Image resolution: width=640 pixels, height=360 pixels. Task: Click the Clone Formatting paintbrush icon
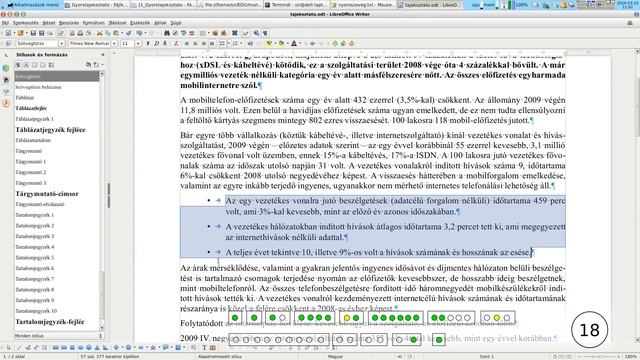(129, 33)
